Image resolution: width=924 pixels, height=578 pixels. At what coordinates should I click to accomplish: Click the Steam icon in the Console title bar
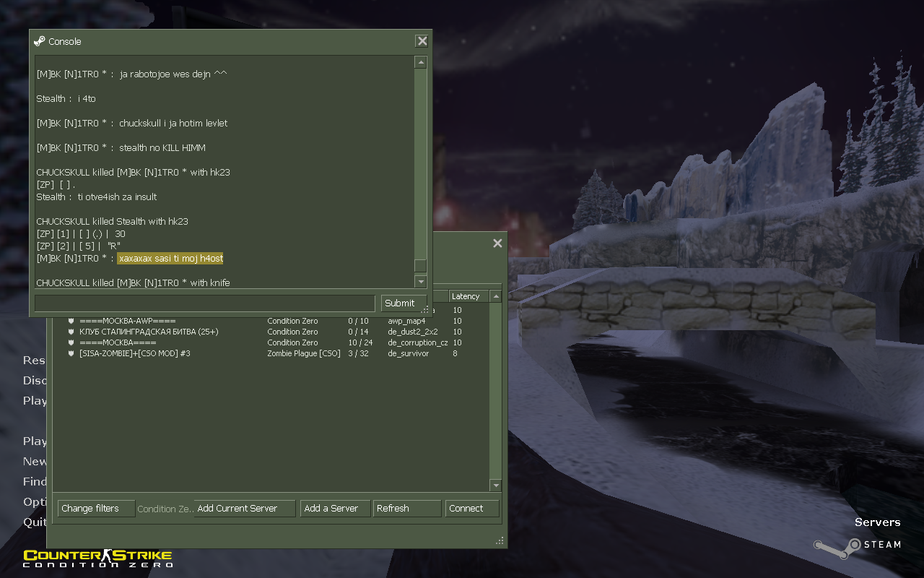point(40,41)
